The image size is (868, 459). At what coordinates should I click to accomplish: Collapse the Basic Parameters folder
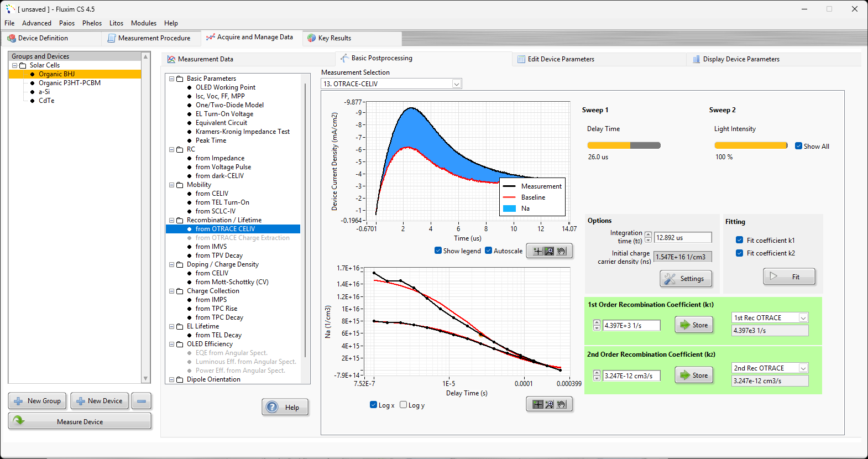[172, 79]
